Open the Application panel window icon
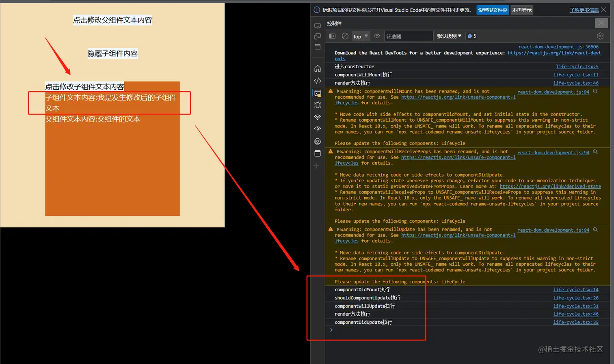Screen dimensions: 614x364 coord(318,153)
